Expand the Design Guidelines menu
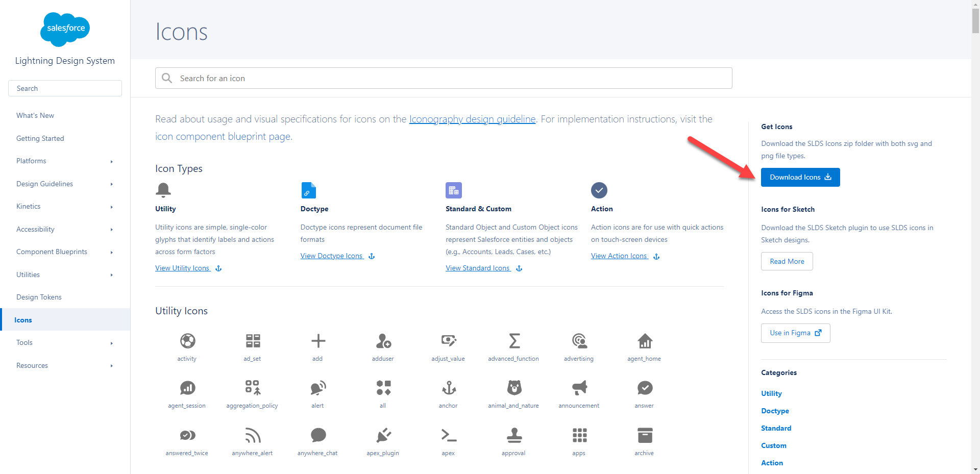 pyautogui.click(x=44, y=184)
